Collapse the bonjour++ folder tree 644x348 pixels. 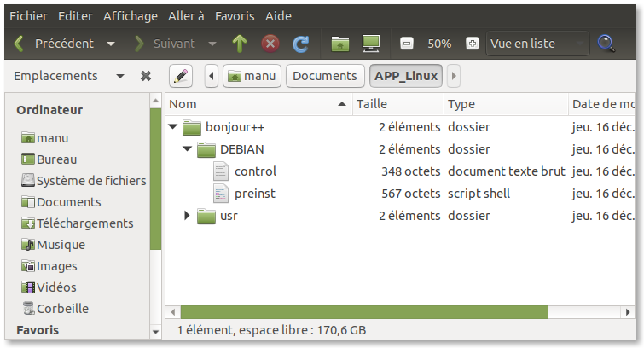pyautogui.click(x=173, y=126)
